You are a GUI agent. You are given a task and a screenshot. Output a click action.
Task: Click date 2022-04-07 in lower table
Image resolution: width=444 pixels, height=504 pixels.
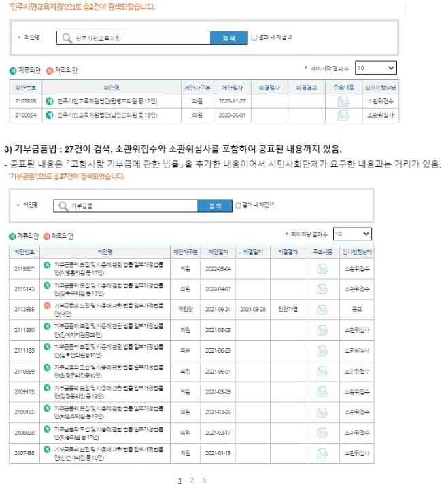tap(218, 289)
